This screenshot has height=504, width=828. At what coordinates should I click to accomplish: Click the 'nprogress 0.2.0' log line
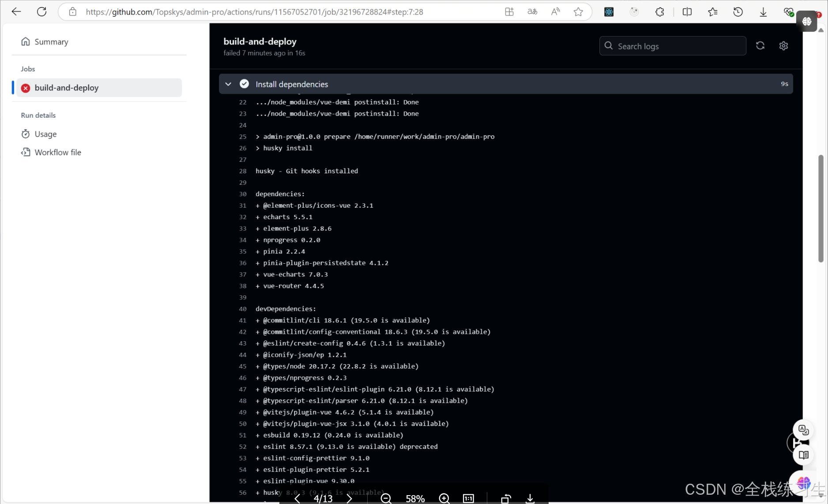tap(288, 240)
